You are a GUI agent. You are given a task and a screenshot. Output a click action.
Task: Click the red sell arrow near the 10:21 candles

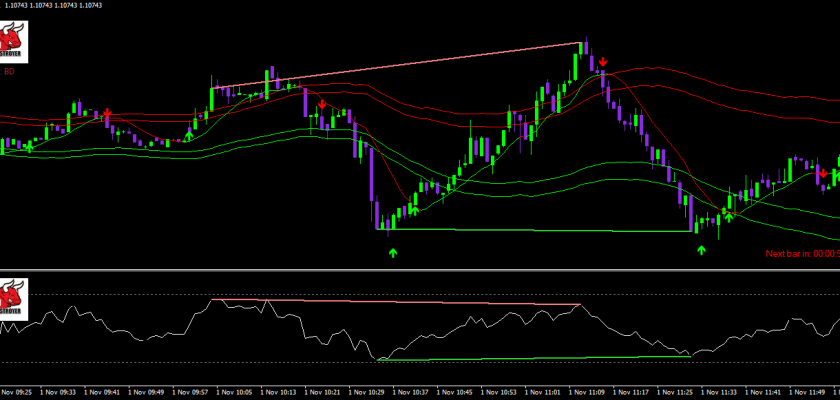pos(322,105)
